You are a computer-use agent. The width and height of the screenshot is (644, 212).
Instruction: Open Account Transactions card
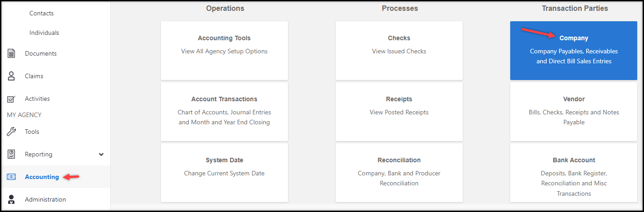224,111
